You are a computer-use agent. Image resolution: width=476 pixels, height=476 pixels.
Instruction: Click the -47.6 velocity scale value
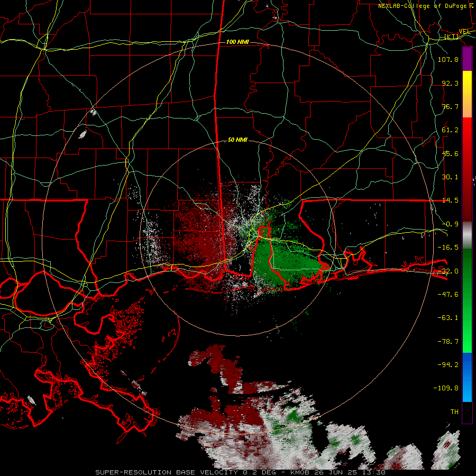pos(448,295)
